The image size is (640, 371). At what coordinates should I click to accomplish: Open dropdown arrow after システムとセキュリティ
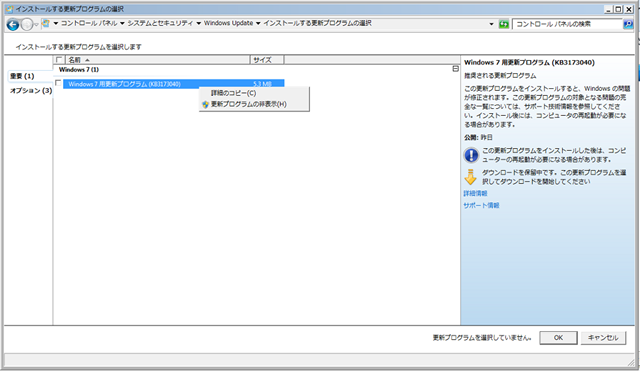coord(199,24)
